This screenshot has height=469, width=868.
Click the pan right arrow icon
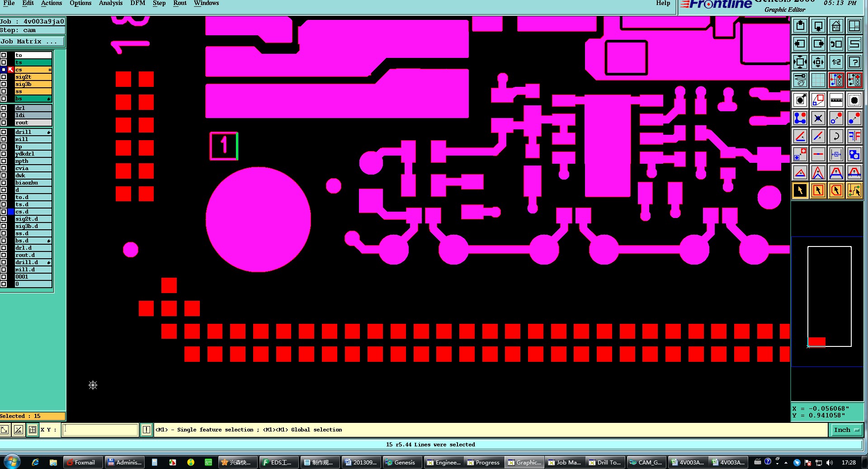pyautogui.click(x=818, y=44)
